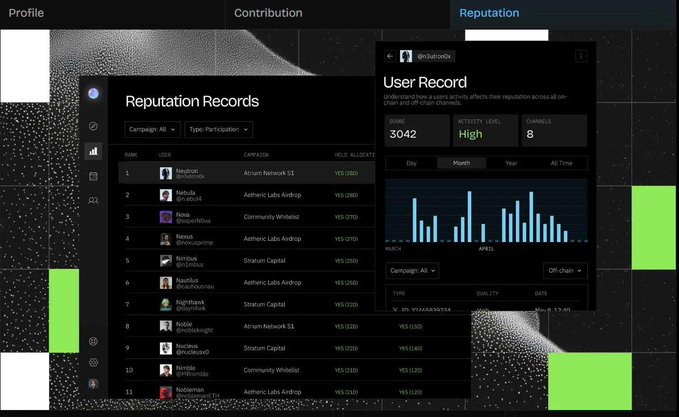
Task: Click Neutron's avatar in rank 1 row
Action: point(165,173)
